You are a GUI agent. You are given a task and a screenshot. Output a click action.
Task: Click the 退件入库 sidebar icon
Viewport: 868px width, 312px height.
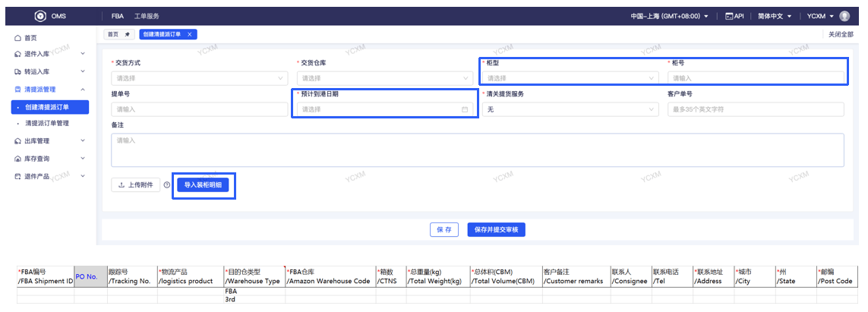(x=17, y=54)
